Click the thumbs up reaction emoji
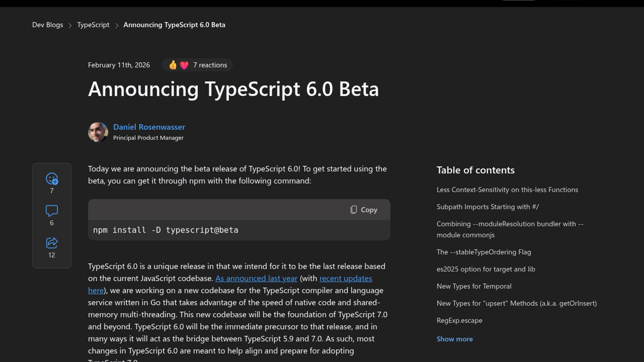 [173, 65]
